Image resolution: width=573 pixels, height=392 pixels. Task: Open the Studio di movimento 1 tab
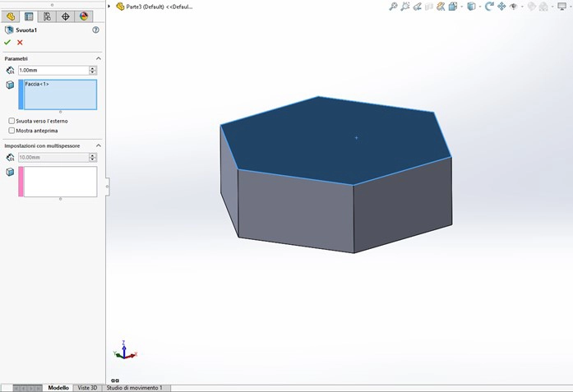tap(134, 387)
